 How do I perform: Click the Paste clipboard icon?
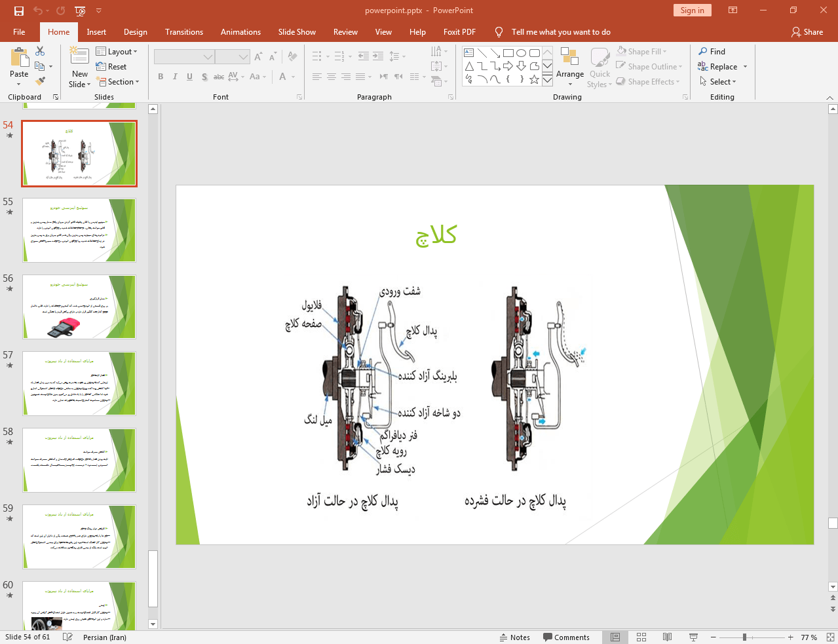(19, 59)
